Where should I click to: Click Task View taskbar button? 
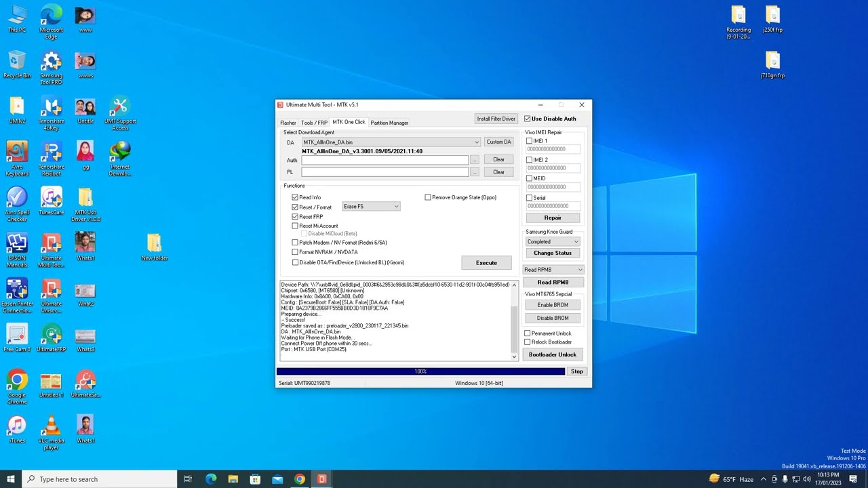click(189, 479)
